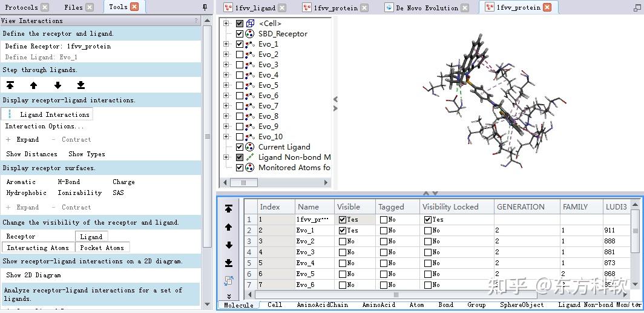Click the GENERATION column header

pos(521,207)
